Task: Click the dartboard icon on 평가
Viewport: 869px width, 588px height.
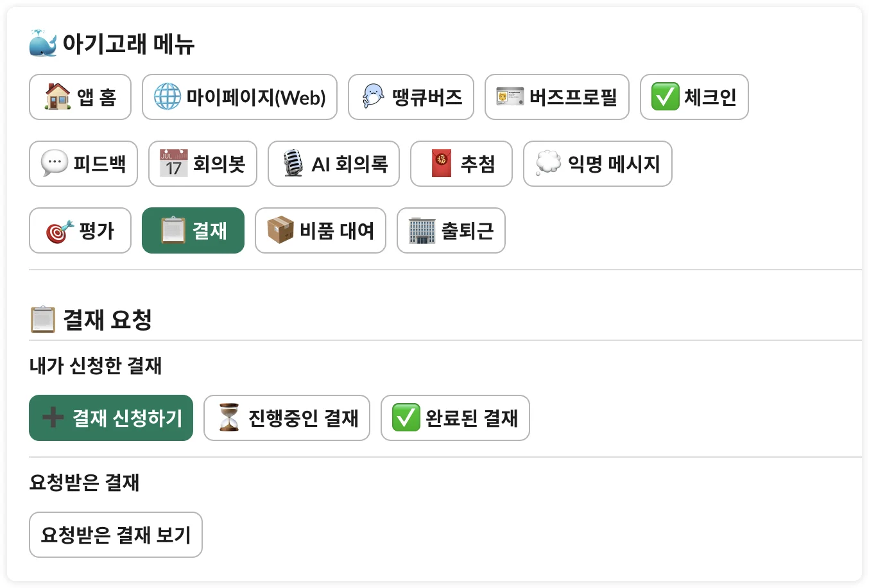Action: point(59,231)
